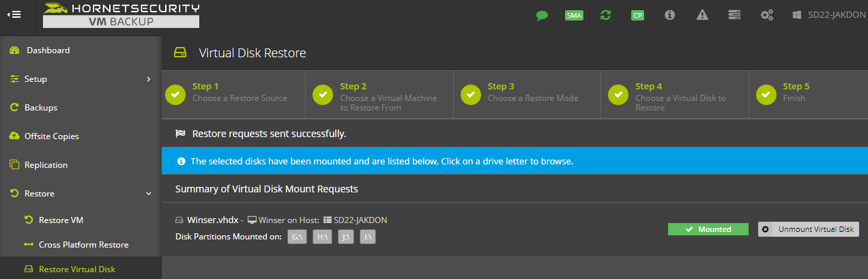Open Offsite Copies in the sidebar
The height and width of the screenshot is (279, 868).
(52, 136)
